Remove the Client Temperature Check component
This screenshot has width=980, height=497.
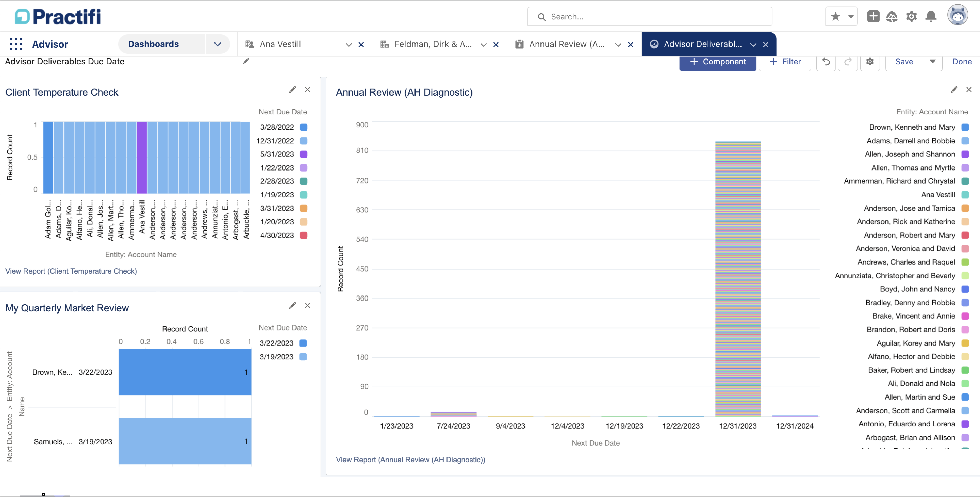click(x=307, y=90)
